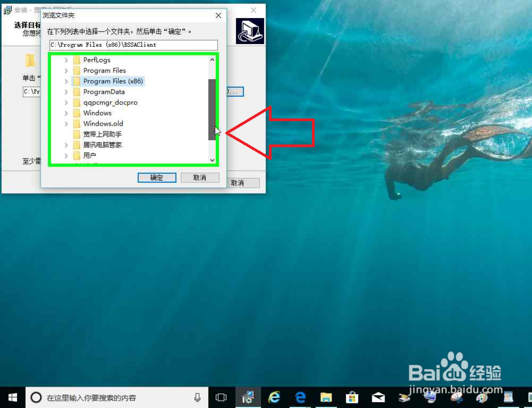Click the microphone icon in the search box
The image size is (532, 408).
tap(197, 397)
